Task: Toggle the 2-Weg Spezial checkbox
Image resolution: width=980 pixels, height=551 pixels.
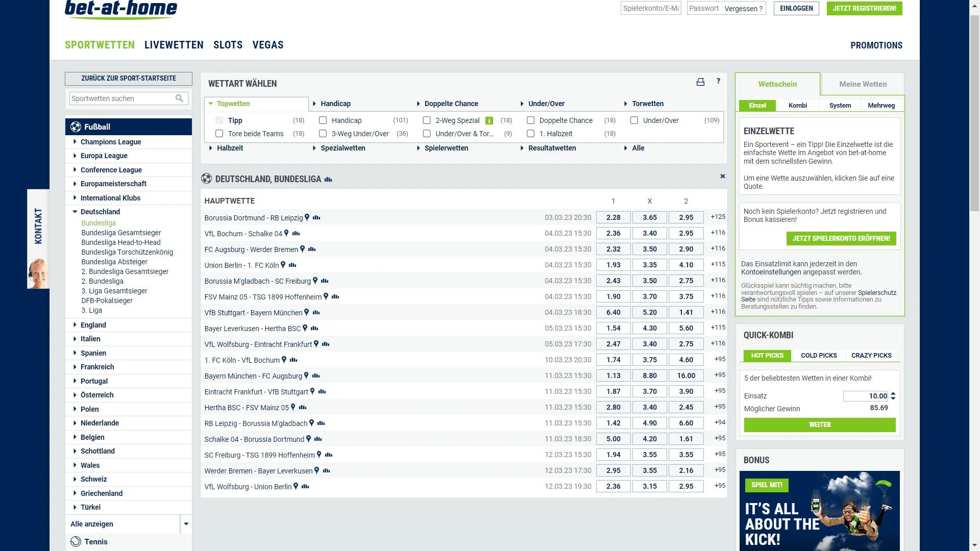Action: tap(427, 120)
